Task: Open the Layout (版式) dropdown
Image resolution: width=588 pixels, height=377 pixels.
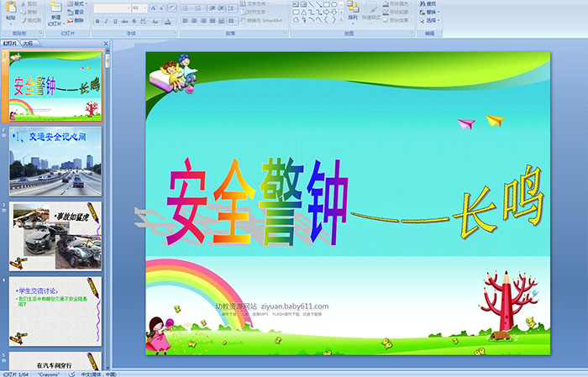Action: tap(77, 3)
